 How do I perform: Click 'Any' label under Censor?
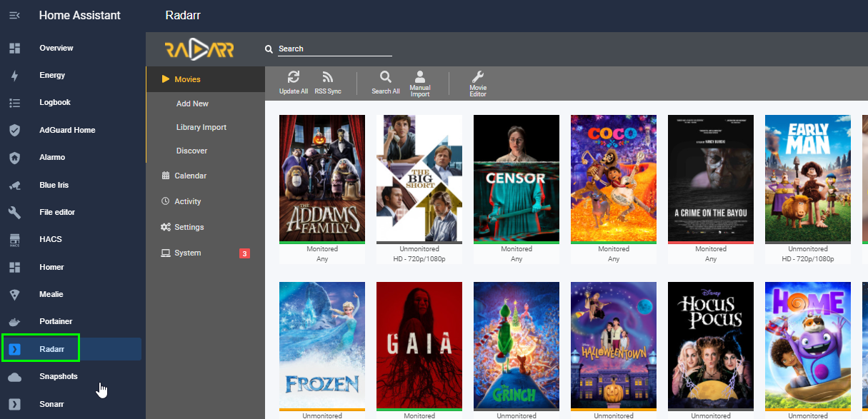[517, 259]
